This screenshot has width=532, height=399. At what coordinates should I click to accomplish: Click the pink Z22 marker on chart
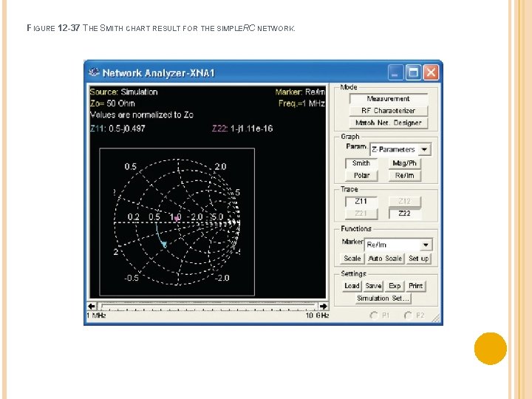177,219
